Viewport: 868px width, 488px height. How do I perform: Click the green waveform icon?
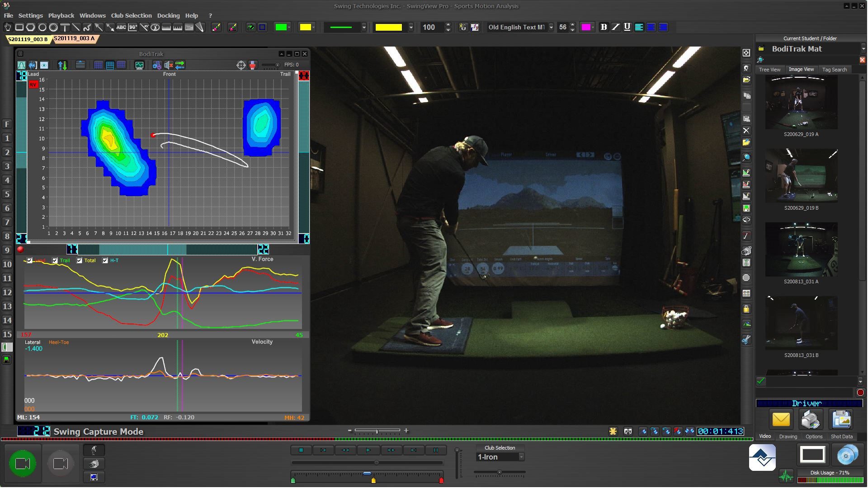pyautogui.click(x=786, y=476)
